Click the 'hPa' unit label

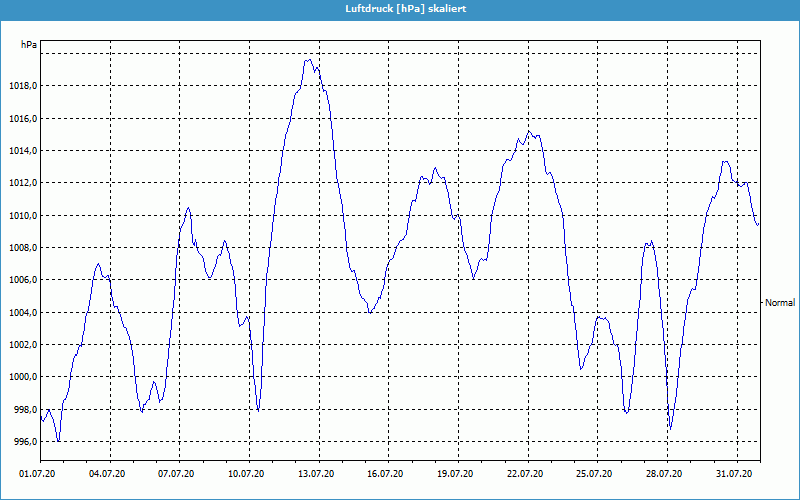click(x=29, y=45)
